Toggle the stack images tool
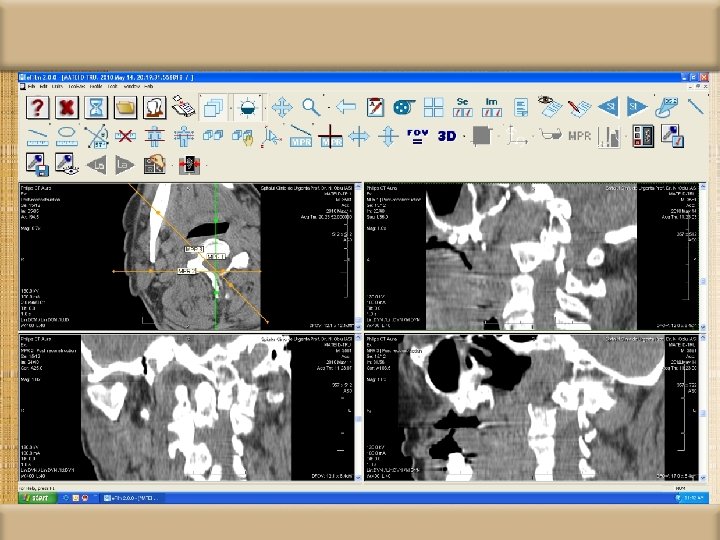 pyautogui.click(x=213, y=107)
